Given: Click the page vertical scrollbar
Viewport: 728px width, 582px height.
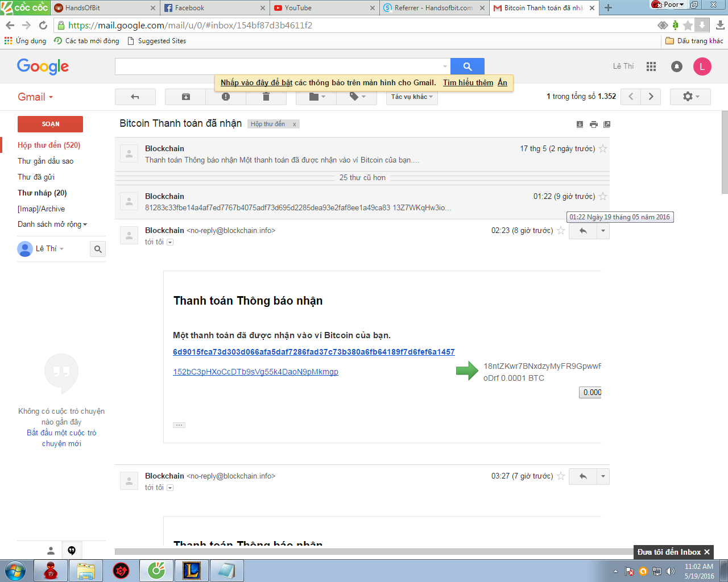Looking at the screenshot, I should coord(725,152).
